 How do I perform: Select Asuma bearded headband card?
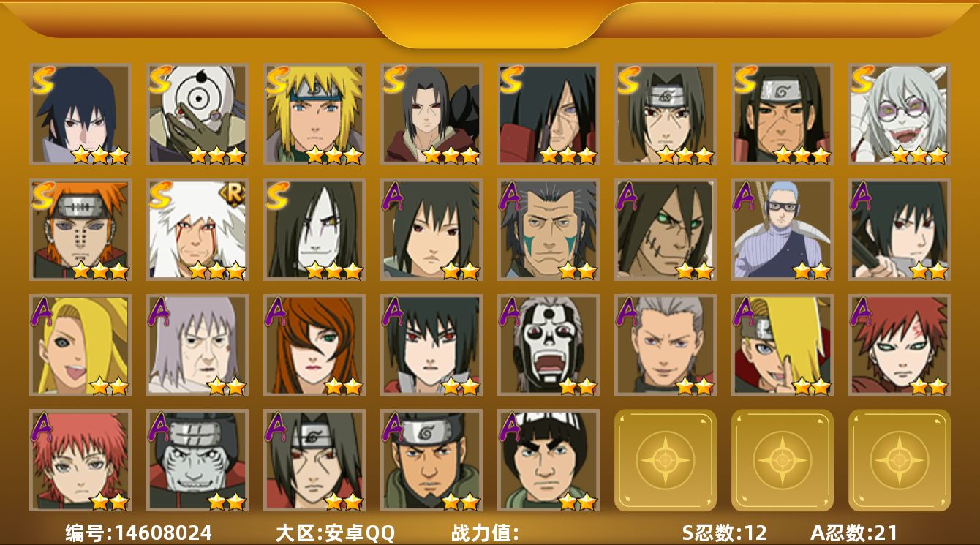click(x=431, y=460)
